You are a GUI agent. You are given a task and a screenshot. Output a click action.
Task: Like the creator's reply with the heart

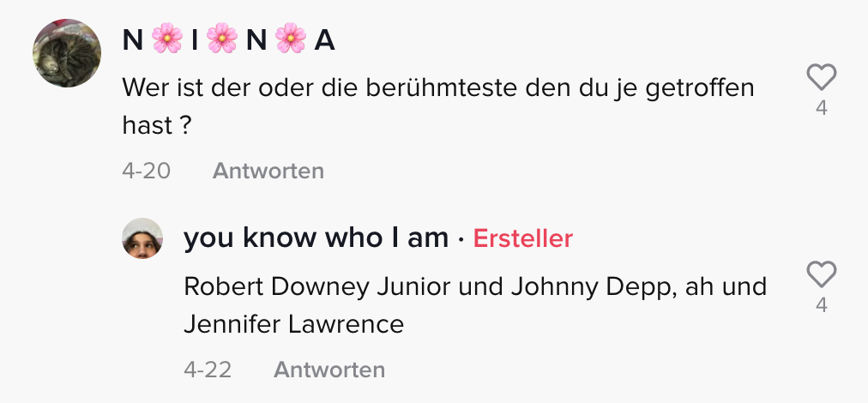821,275
